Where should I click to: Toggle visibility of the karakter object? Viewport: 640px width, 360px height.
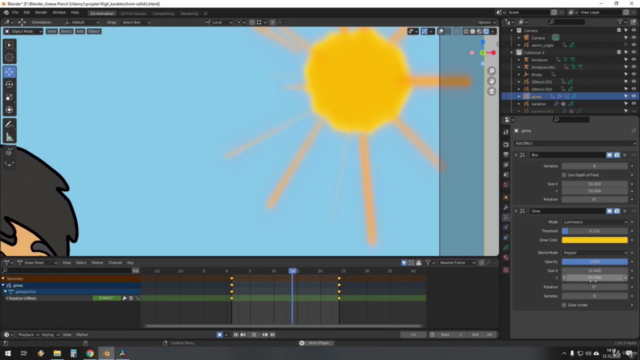click(633, 104)
